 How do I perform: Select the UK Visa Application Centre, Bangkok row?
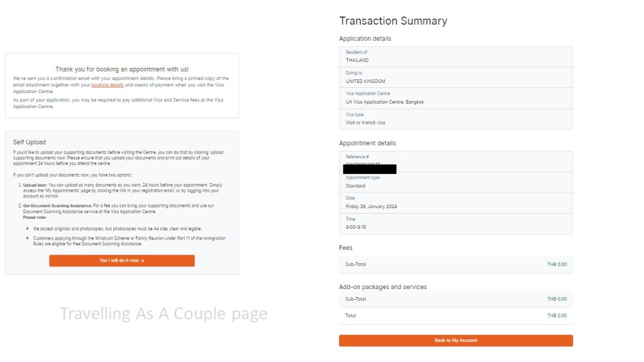pos(455,98)
